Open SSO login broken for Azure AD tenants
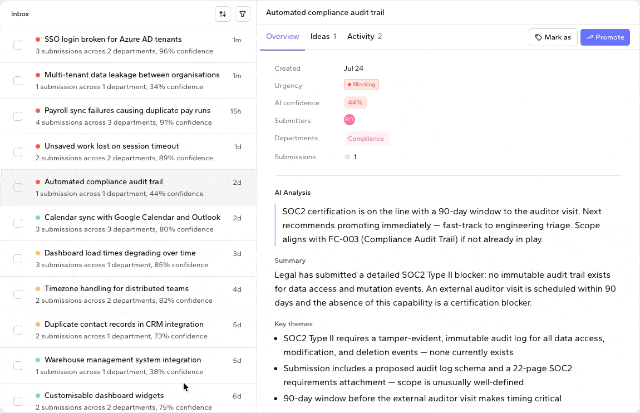The width and height of the screenshot is (640, 413). click(128, 45)
